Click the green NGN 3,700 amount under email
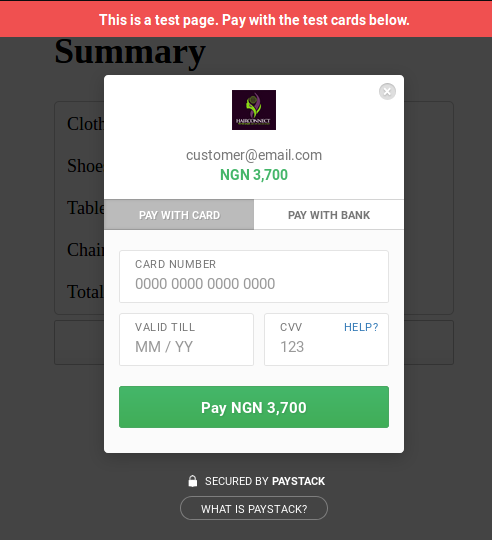Image resolution: width=492 pixels, height=540 pixels. pyautogui.click(x=254, y=175)
